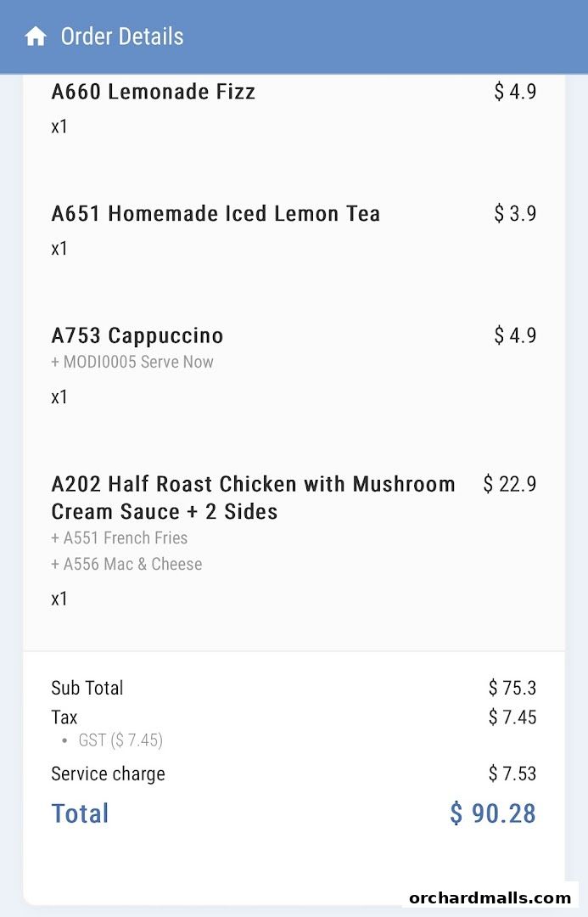Click the Cappuccino $ 4.9 price
588x917 pixels.
pyautogui.click(x=515, y=335)
